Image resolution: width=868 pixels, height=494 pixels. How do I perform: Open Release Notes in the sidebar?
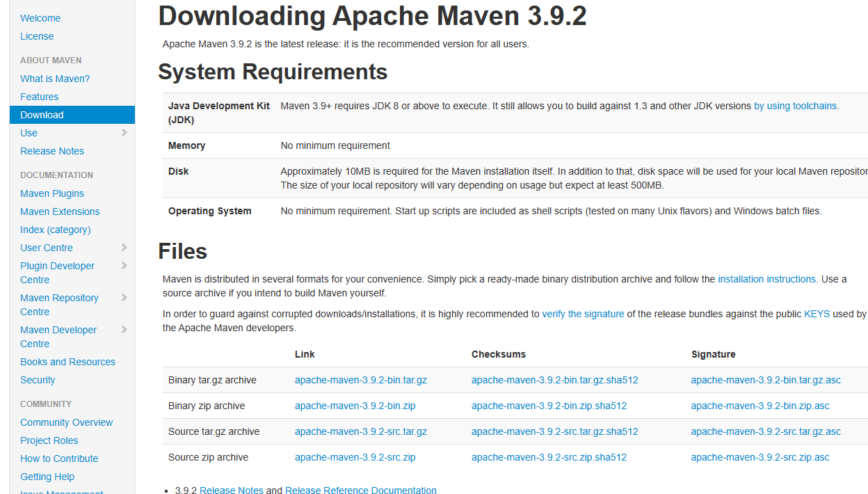pyautogui.click(x=52, y=151)
